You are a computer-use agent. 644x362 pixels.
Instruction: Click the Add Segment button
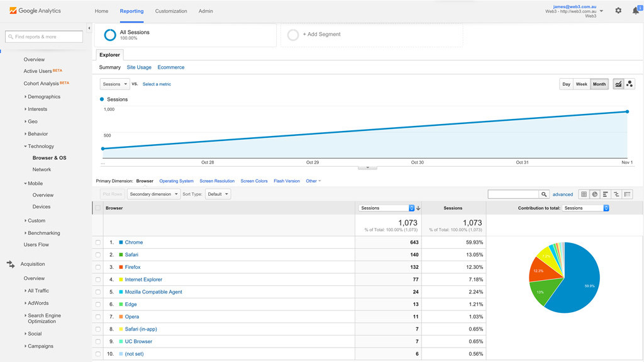(x=321, y=34)
